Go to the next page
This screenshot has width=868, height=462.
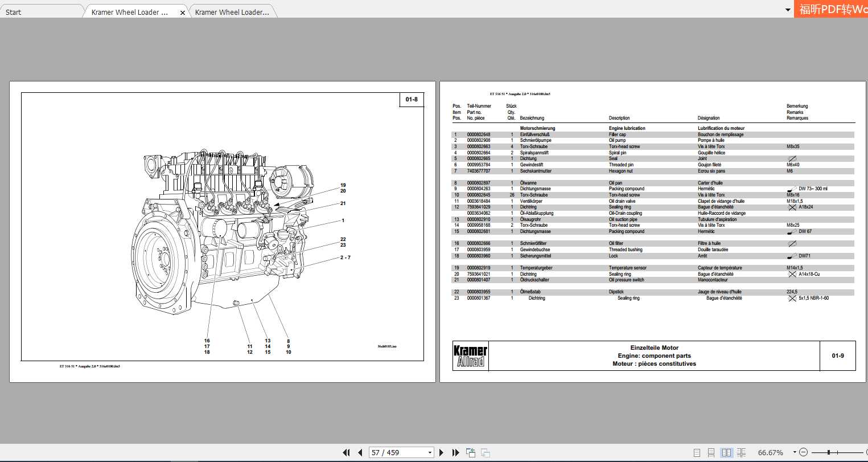(x=441, y=452)
